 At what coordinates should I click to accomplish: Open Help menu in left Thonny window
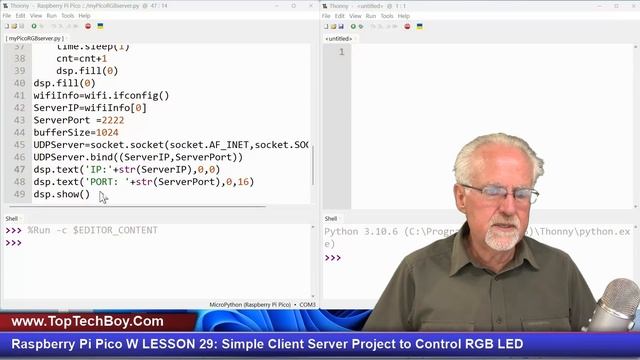tap(84, 16)
